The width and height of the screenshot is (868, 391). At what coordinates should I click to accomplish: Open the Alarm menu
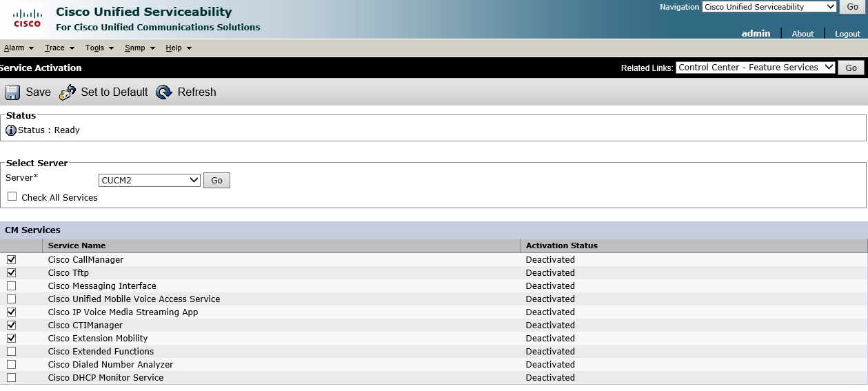coord(19,48)
